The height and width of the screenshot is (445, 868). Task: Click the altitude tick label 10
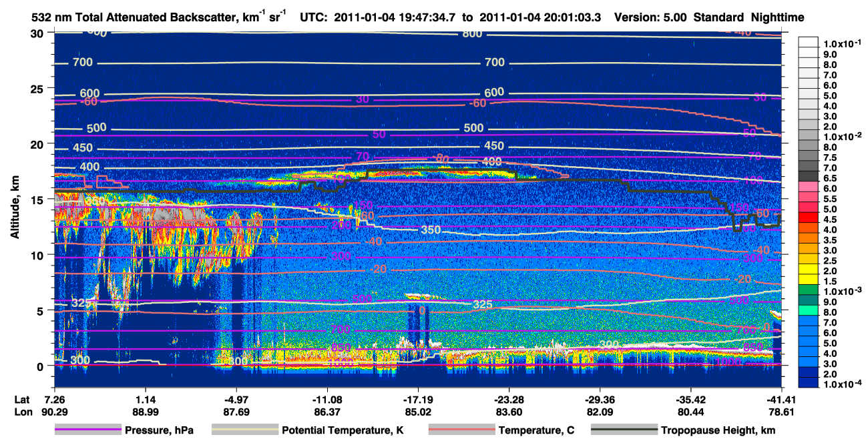[x=37, y=255]
